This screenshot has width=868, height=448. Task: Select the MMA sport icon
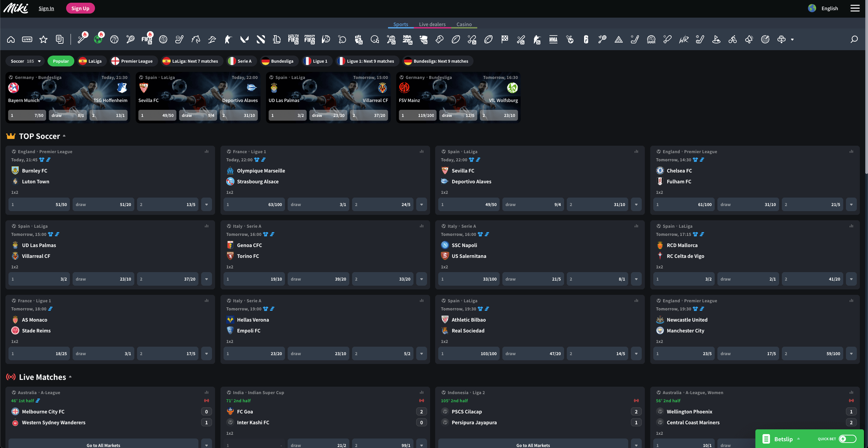click(x=554, y=40)
